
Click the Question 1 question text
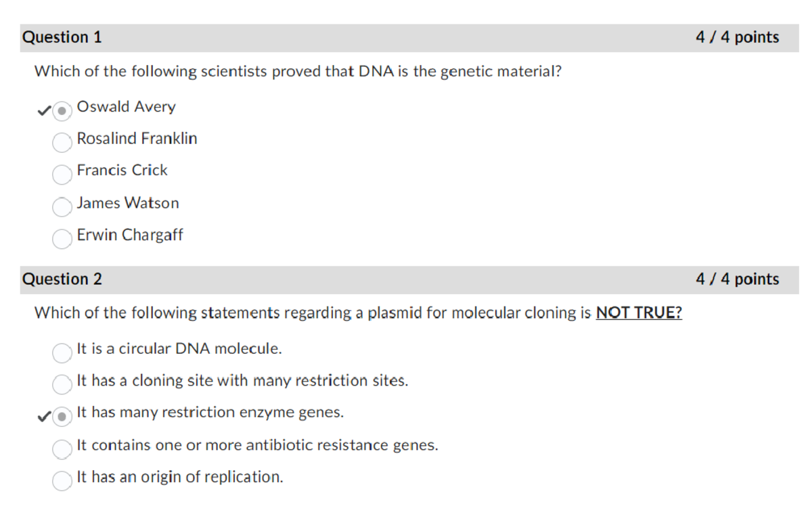pyautogui.click(x=298, y=70)
